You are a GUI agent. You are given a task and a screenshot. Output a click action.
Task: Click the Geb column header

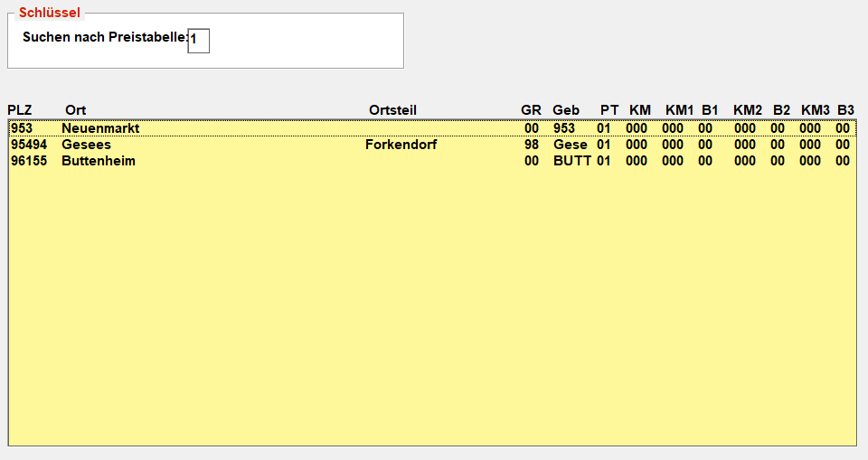point(566,110)
